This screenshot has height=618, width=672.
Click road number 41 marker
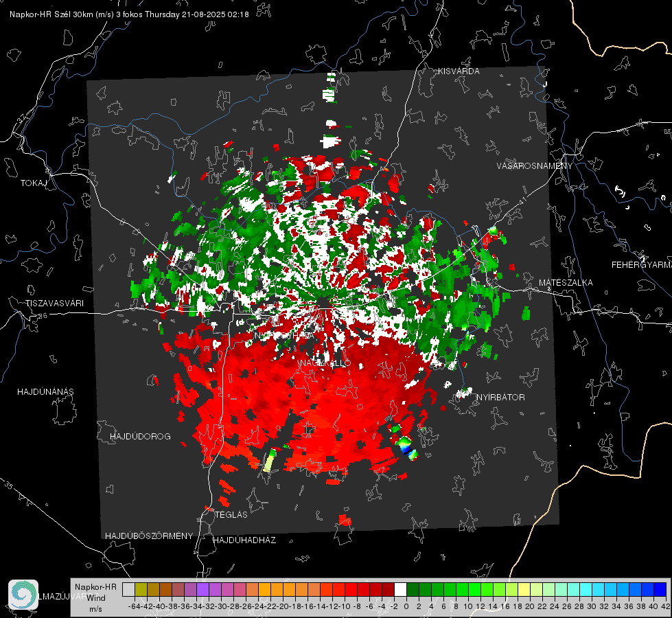click(522, 201)
